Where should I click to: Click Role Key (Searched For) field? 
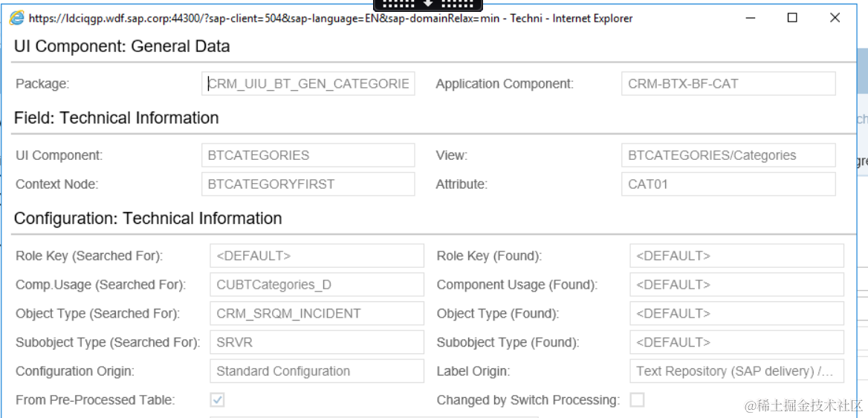[317, 256]
